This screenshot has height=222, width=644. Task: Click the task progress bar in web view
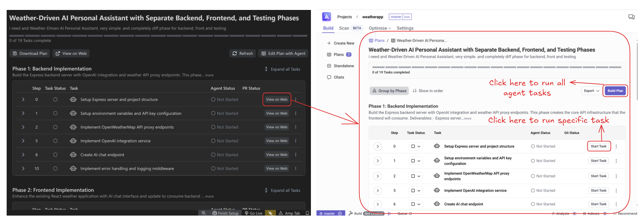[x=496, y=67]
